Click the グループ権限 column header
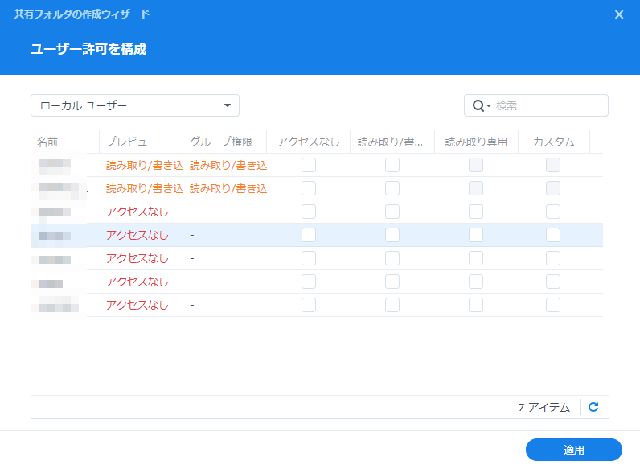The width and height of the screenshot is (640, 469). (228, 142)
